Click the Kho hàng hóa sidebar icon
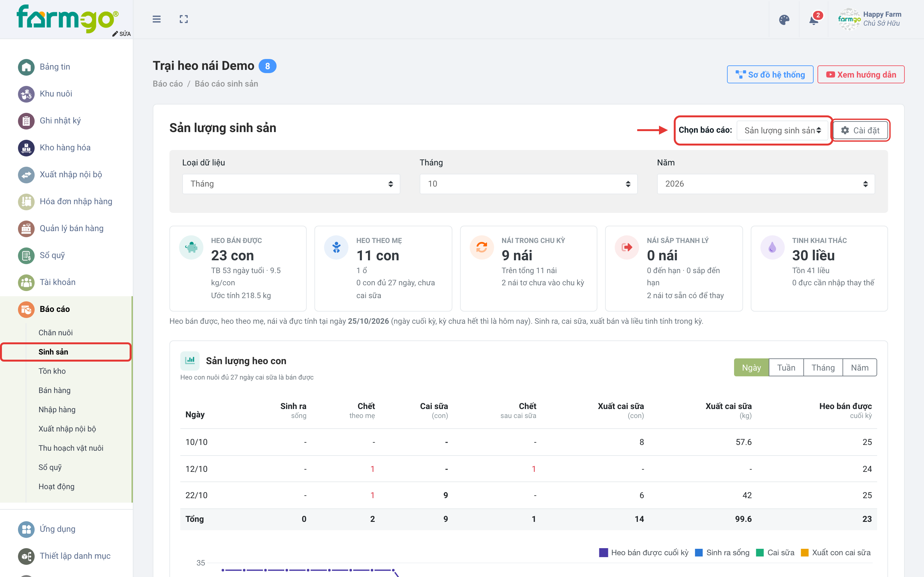The image size is (924, 577). [x=26, y=148]
